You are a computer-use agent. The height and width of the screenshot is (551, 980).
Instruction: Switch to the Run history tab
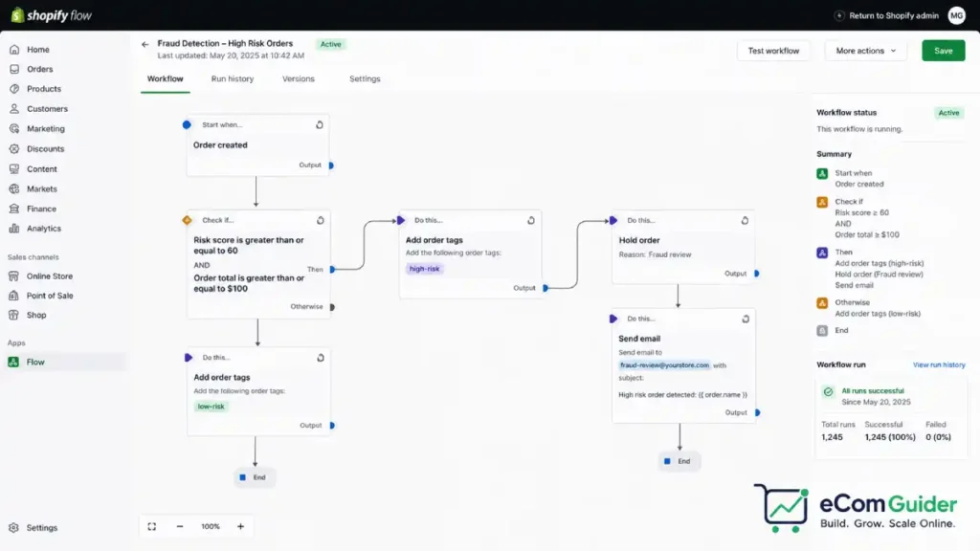coord(233,78)
